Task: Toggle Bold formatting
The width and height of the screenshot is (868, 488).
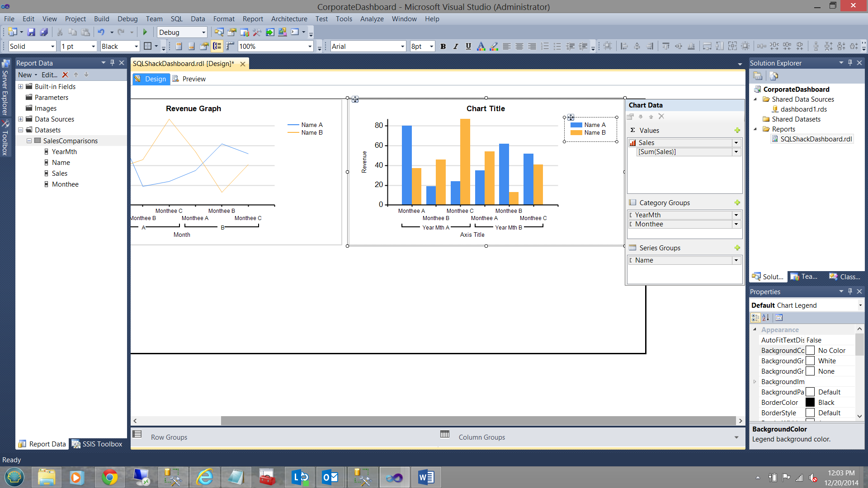Action: [443, 46]
